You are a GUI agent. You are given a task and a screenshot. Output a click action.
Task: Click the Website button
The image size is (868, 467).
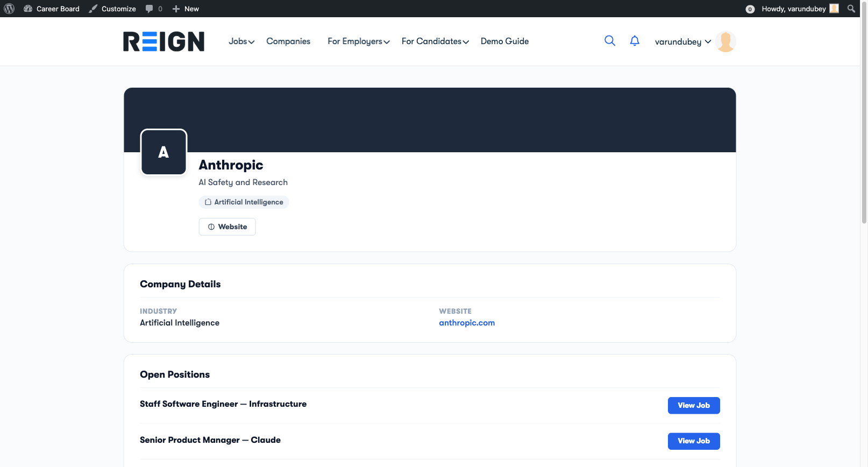(227, 227)
